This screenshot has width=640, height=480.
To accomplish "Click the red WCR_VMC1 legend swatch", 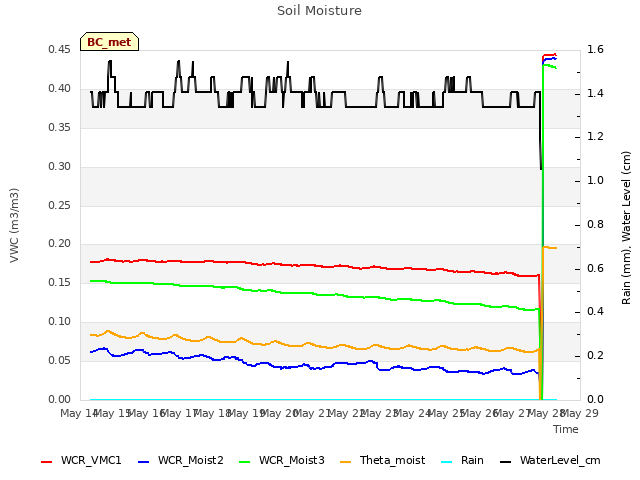I will tap(47, 462).
